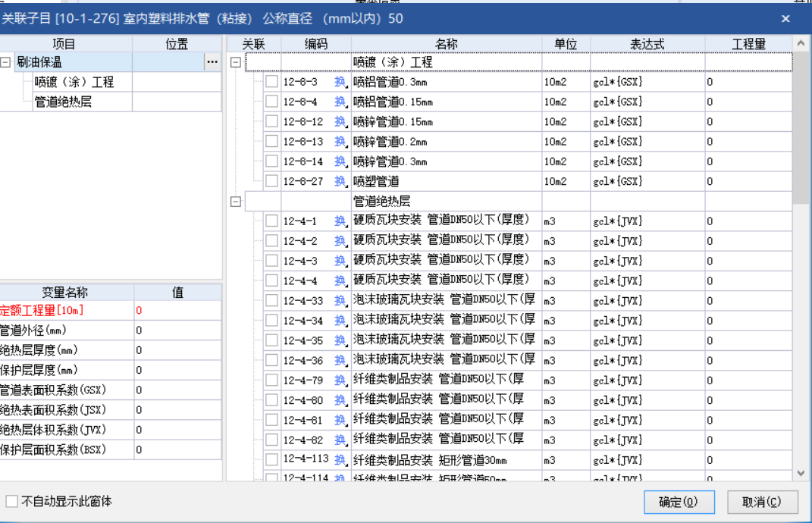The image size is (812, 523).
Task: Collapse the 刷油保温 tree node
Action: 7,61
